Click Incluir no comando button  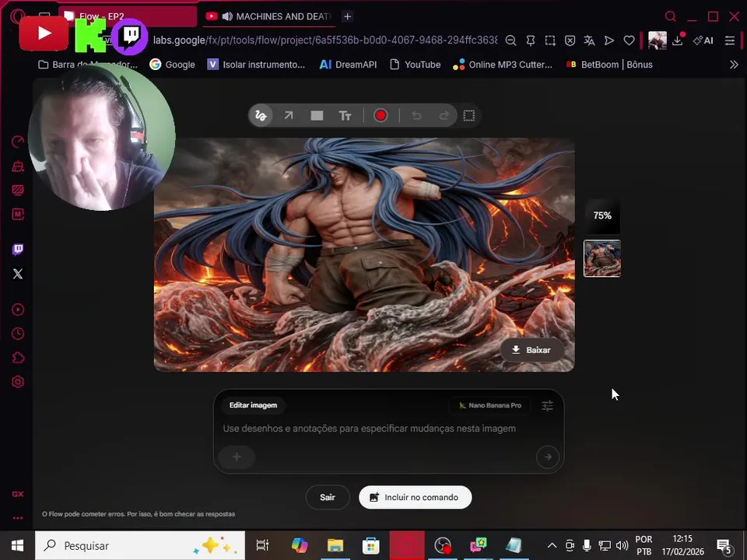(x=415, y=497)
